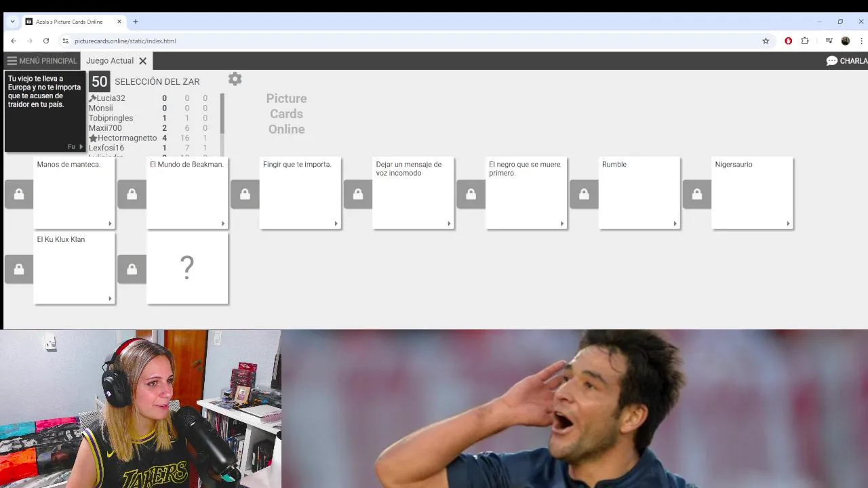The image size is (868, 488).
Task: Expand arrow on Rumble card
Action: 675,224
